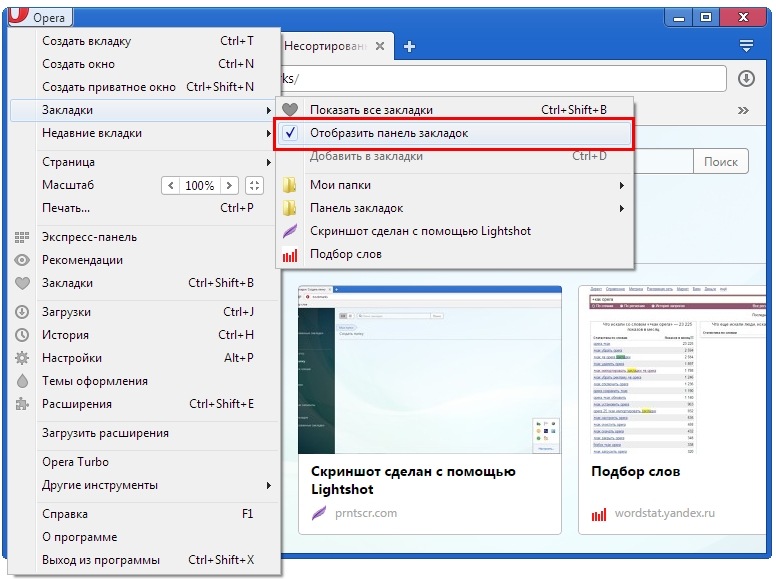Click the Подбор слов bar chart icon
Screen dimensions: 776x579
[x=290, y=255]
